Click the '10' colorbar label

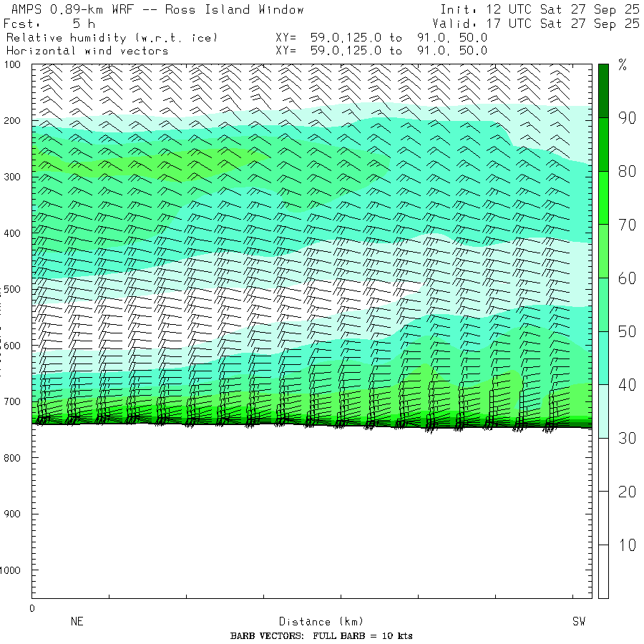click(627, 545)
